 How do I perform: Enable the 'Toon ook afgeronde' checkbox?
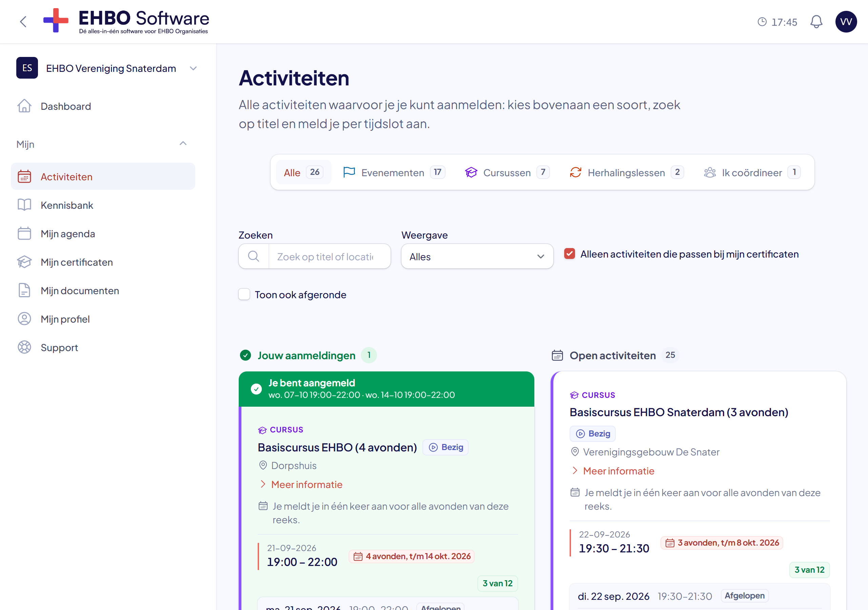(244, 294)
